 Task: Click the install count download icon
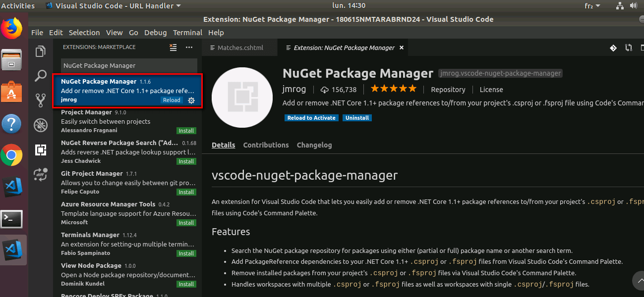tap(325, 90)
